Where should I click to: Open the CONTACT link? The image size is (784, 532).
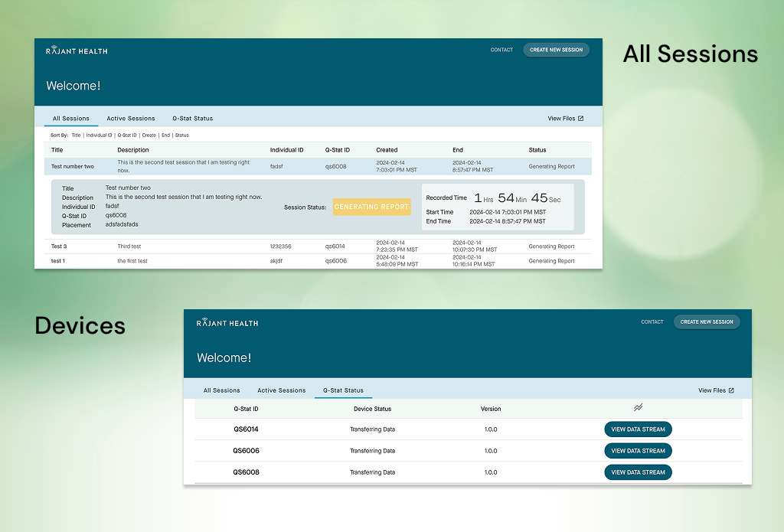tap(501, 50)
